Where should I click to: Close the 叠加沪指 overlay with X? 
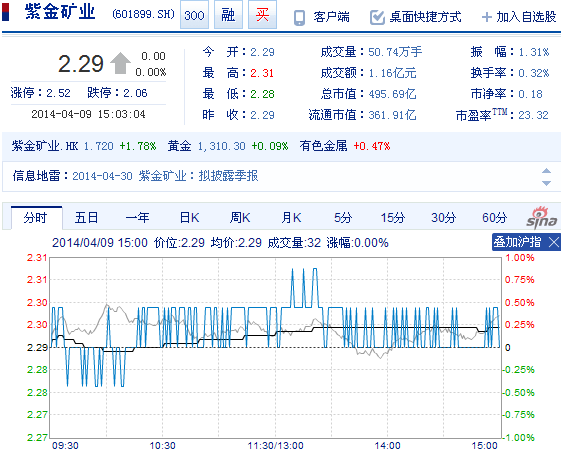pos(553,243)
